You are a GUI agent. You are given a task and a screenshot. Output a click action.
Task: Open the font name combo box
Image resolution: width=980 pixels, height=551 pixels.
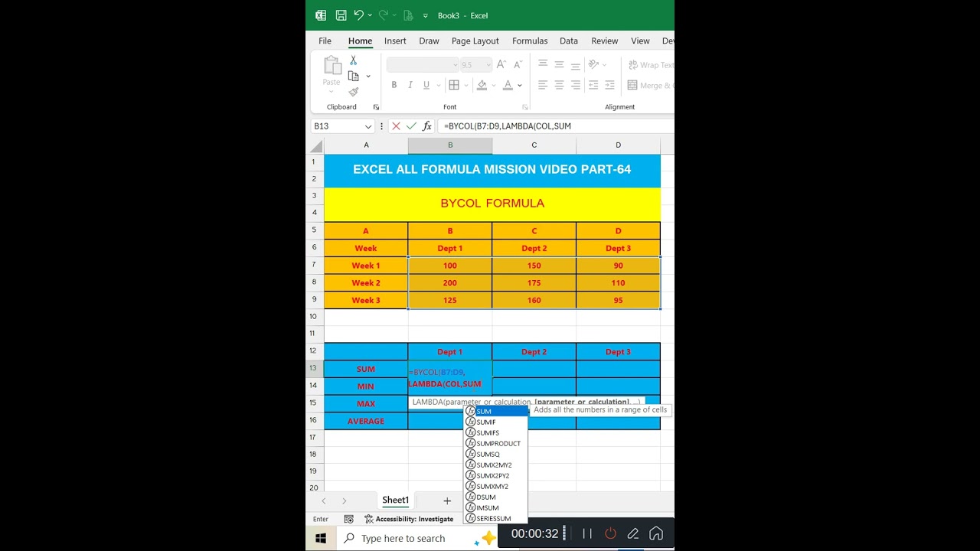point(422,65)
